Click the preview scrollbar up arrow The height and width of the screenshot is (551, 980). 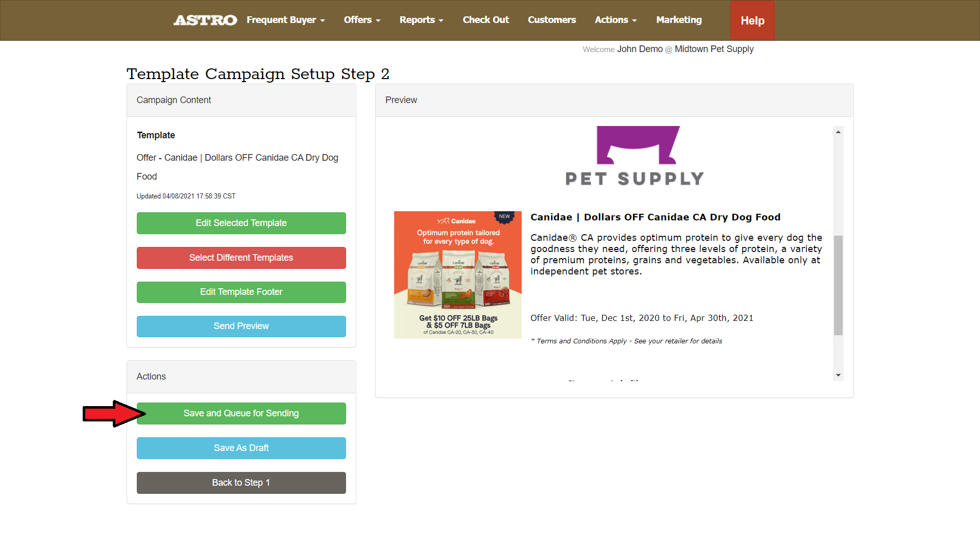(x=838, y=132)
